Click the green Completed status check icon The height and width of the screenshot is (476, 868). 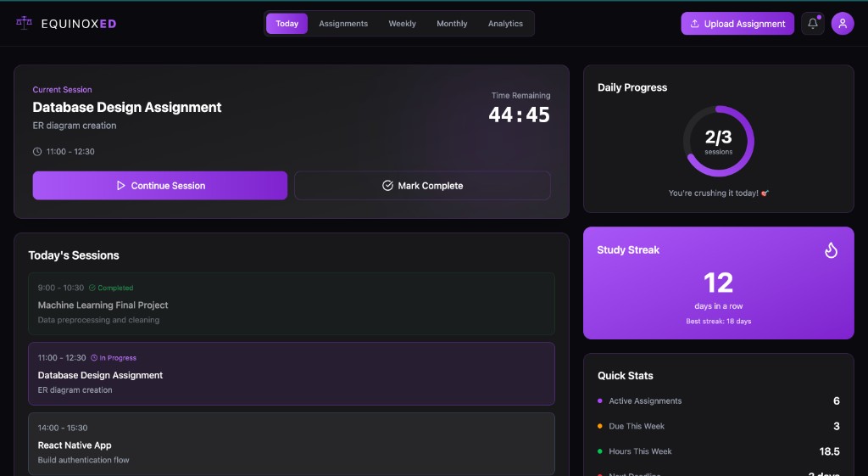click(x=92, y=288)
